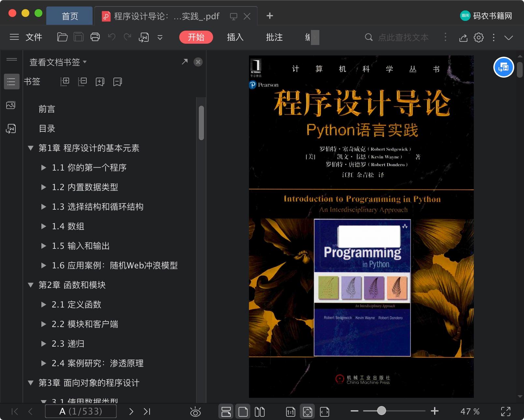
Task: Collapse 第1章 程序设计的基本元素
Action: click(31, 148)
